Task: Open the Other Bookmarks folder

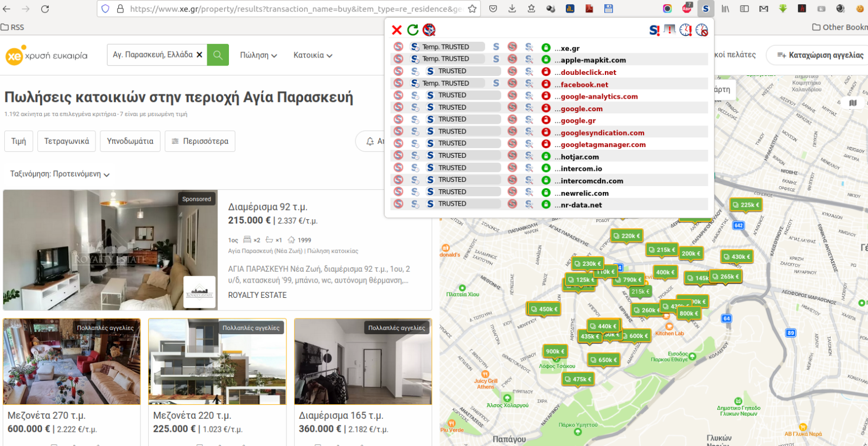Action: [840, 27]
